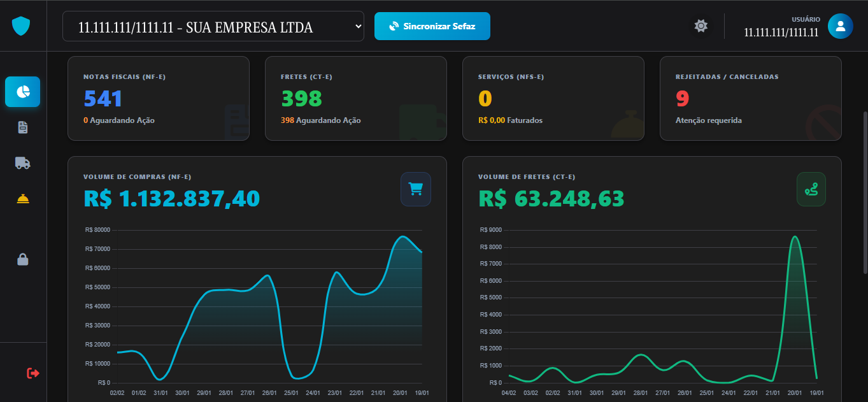Click the user avatar icon

pos(840,26)
